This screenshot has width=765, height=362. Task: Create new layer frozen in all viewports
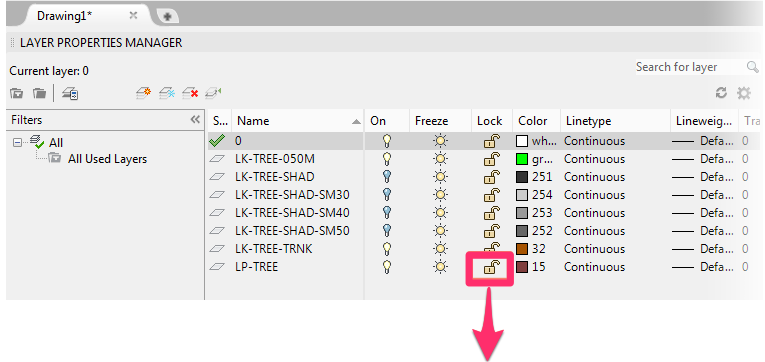(167, 92)
